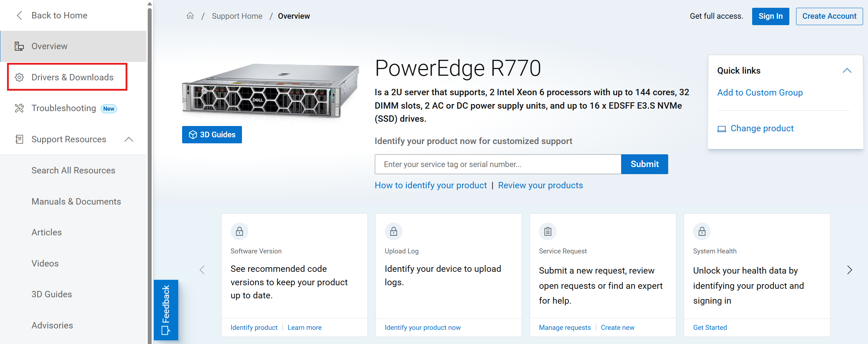Click the Software Version lock icon
This screenshot has width=868, height=344.
239,231
